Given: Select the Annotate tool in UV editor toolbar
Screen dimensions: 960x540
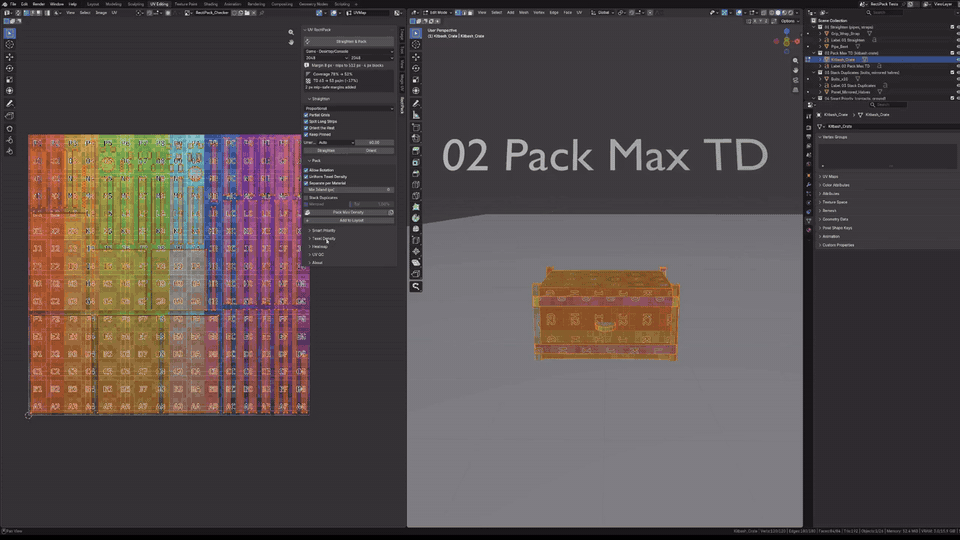Looking at the screenshot, I should point(9,103).
